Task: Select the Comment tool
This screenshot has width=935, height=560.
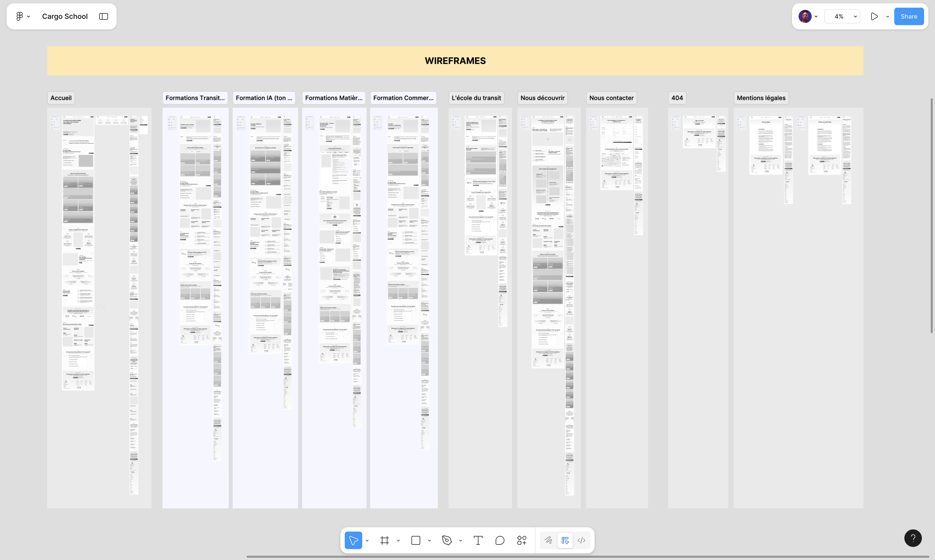Action: click(499, 540)
